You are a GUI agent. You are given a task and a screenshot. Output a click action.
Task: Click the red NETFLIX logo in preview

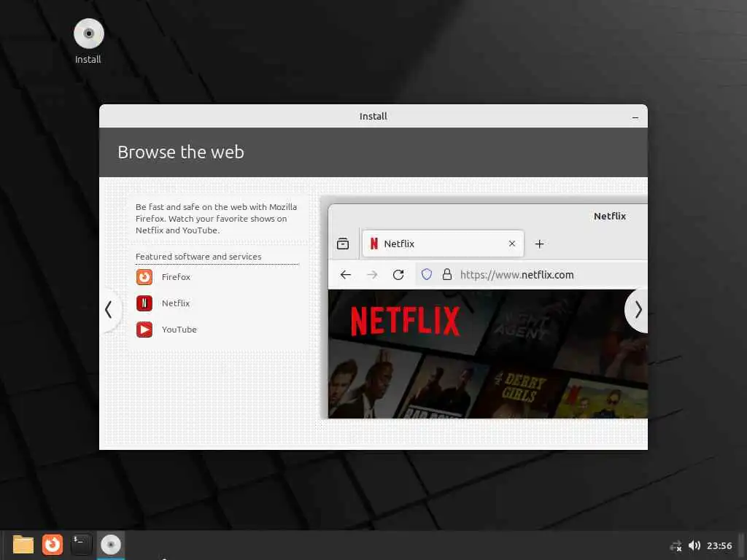coord(406,321)
